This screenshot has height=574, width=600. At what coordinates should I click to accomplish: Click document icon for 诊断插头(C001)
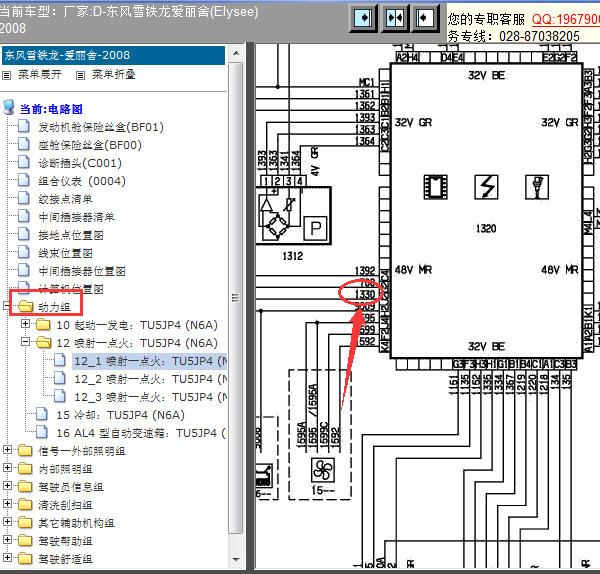click(24, 162)
